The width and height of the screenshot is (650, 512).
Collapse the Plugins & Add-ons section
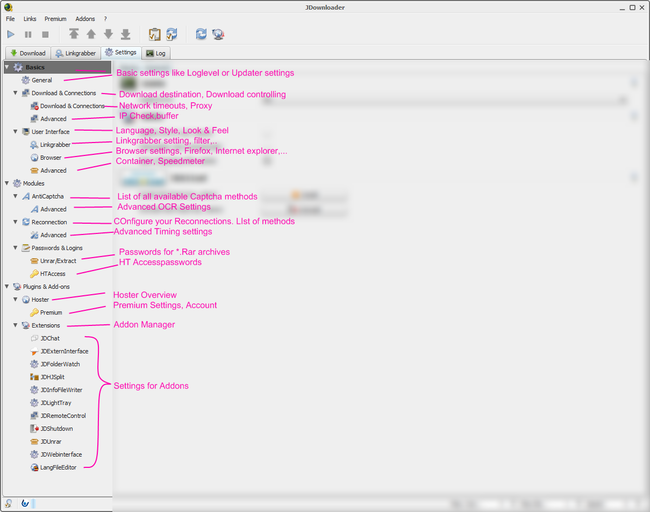click(7, 286)
